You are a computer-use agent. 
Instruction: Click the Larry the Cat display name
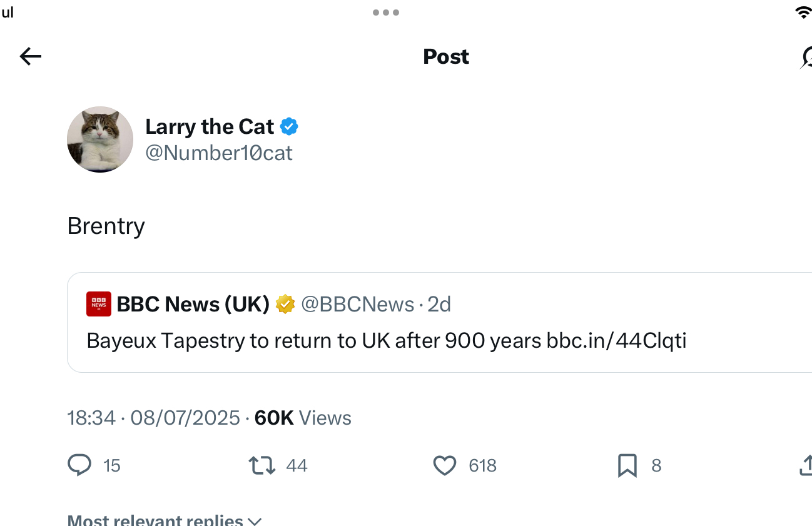(210, 127)
